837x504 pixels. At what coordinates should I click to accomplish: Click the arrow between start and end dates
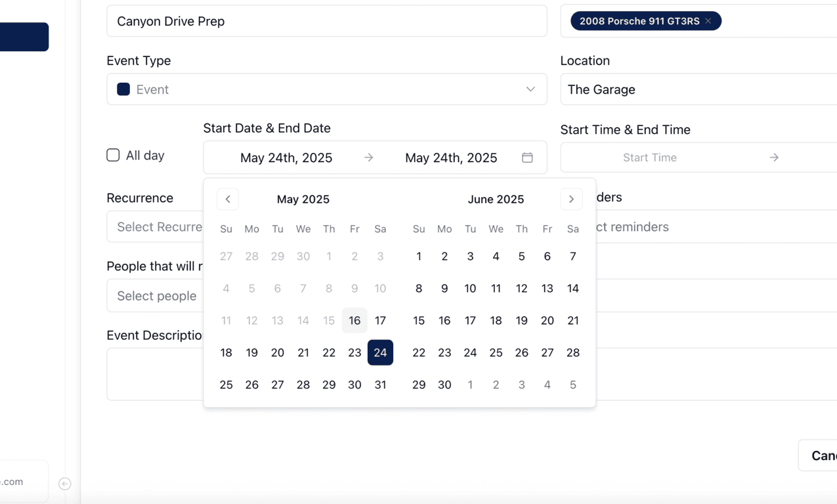tap(369, 157)
